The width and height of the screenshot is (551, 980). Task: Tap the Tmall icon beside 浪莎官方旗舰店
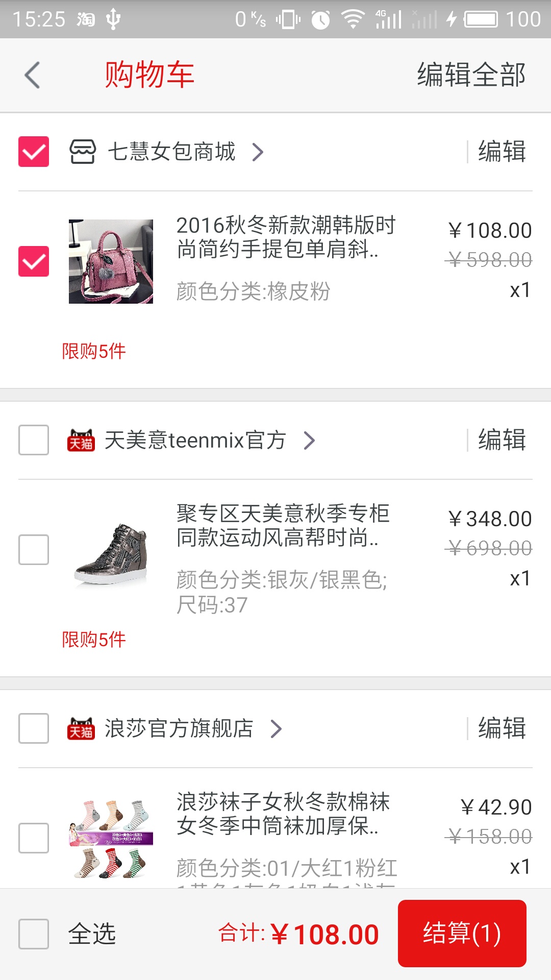coord(81,728)
